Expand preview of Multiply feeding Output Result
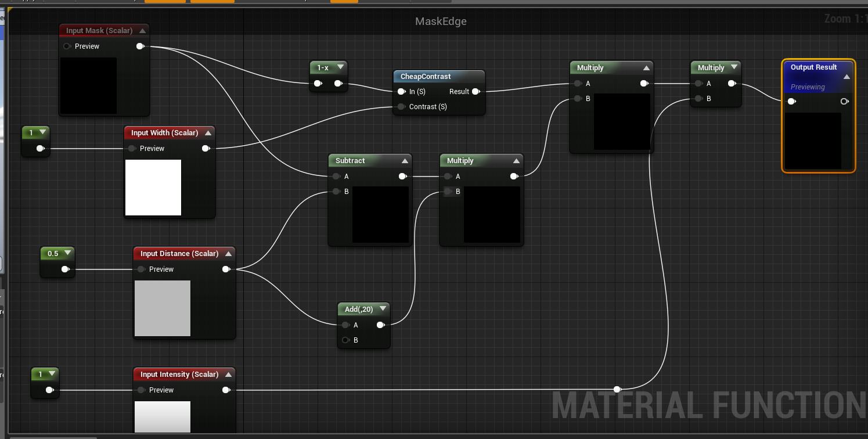Viewport: 868px width, 439px height. pyautogui.click(x=734, y=67)
